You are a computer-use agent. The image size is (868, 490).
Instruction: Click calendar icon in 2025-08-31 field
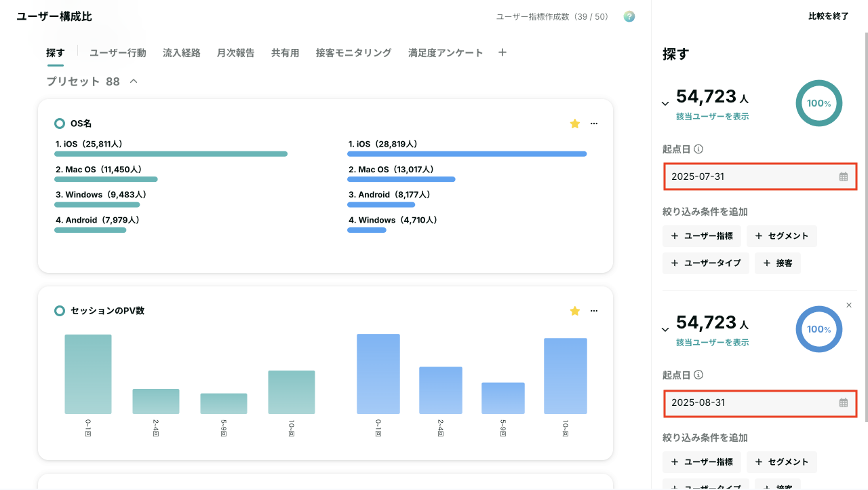pyautogui.click(x=844, y=402)
